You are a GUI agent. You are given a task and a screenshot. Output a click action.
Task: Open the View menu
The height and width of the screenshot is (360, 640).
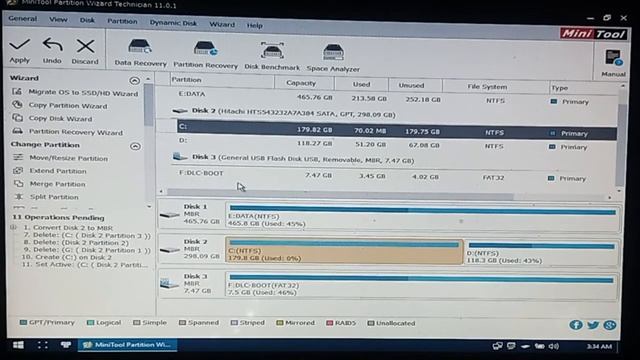click(58, 20)
